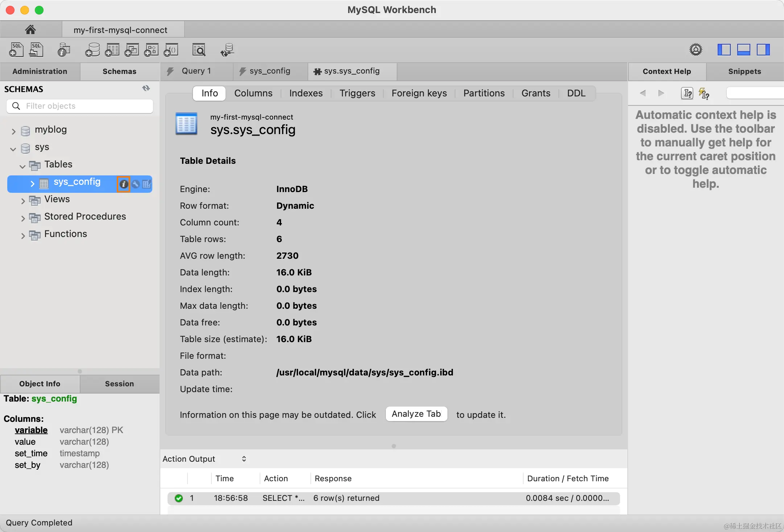Viewport: 784px width, 532px height.
Task: Select the myblog schema label
Action: (x=51, y=129)
